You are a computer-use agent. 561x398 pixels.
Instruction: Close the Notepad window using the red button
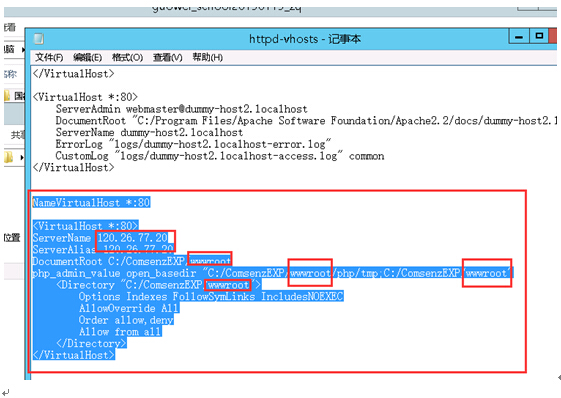(x=553, y=36)
